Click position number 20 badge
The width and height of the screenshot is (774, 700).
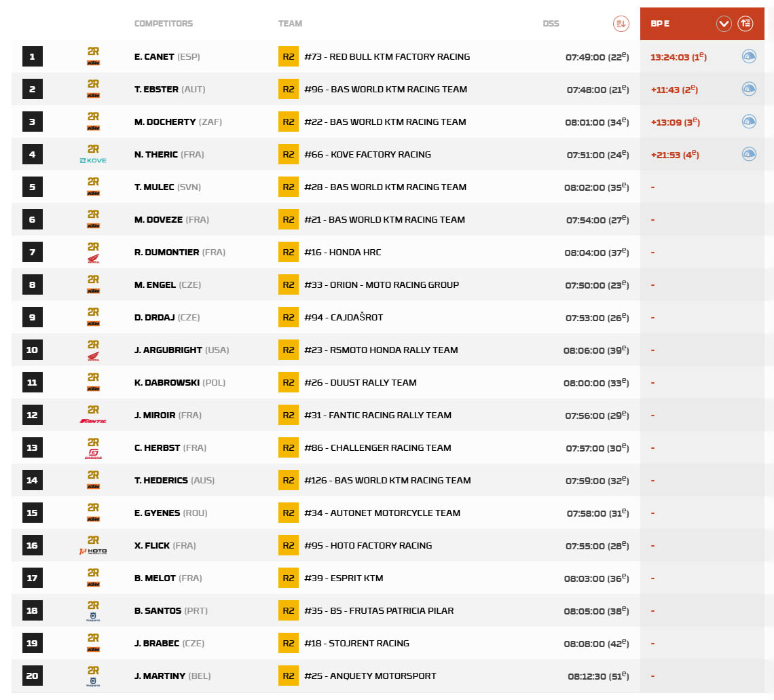pos(32,676)
